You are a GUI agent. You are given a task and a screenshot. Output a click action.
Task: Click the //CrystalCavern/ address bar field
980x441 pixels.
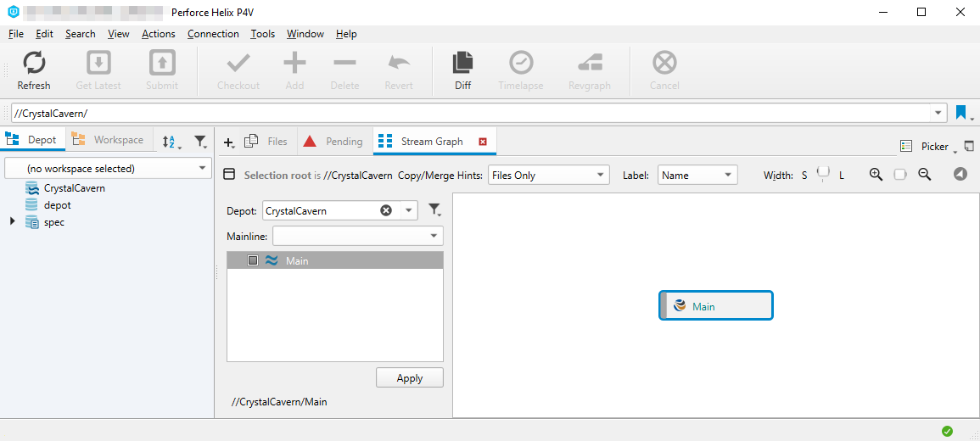pos(471,113)
